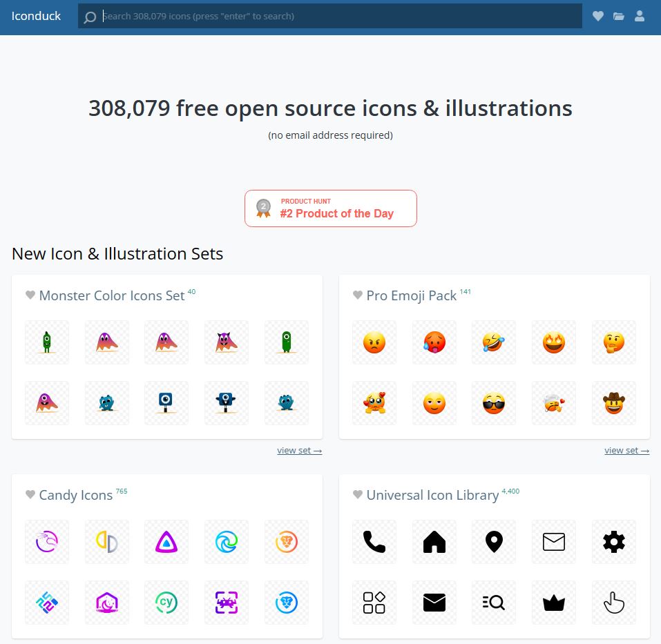
Task: Open the Monster Color Icons Set title
Action: pyautogui.click(x=112, y=295)
